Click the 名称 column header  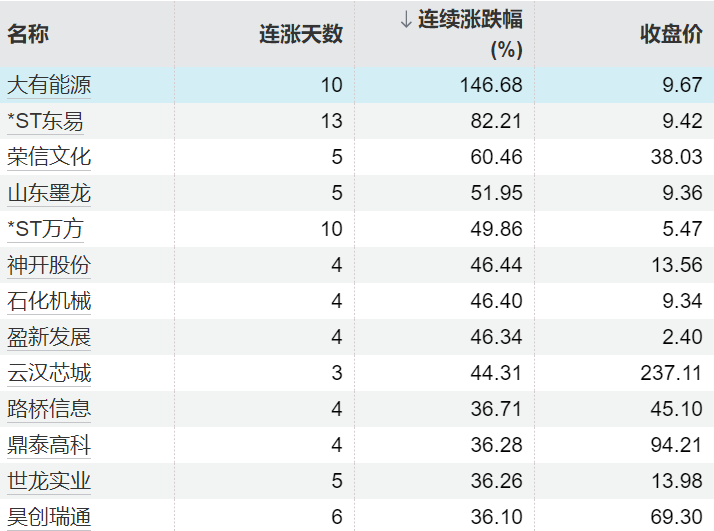[x=28, y=34]
